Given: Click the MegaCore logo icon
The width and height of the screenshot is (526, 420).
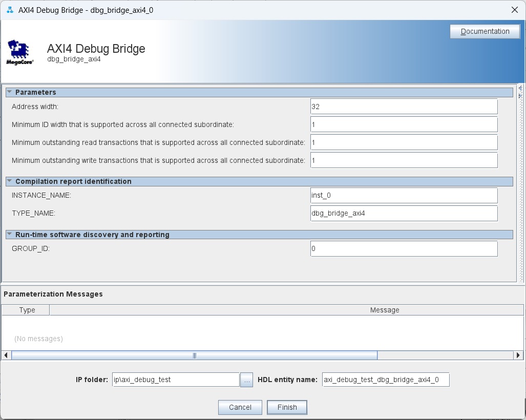Looking at the screenshot, I should [20, 52].
